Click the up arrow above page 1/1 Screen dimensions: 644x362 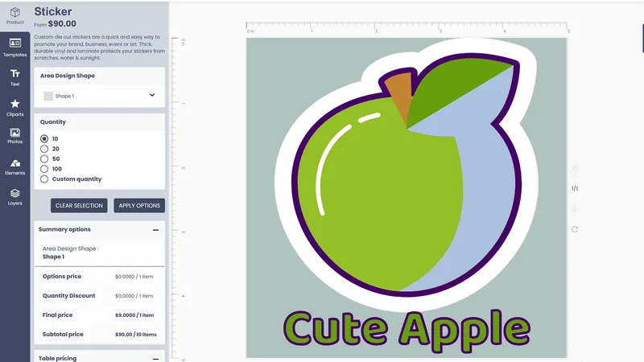click(x=575, y=168)
